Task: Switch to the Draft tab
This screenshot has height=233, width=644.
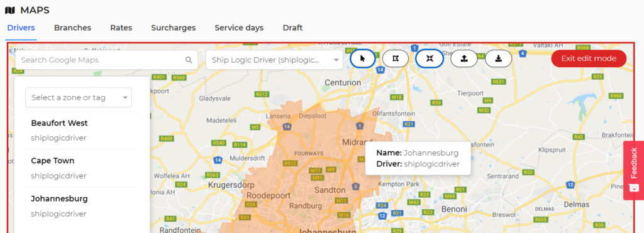Action: (293, 28)
